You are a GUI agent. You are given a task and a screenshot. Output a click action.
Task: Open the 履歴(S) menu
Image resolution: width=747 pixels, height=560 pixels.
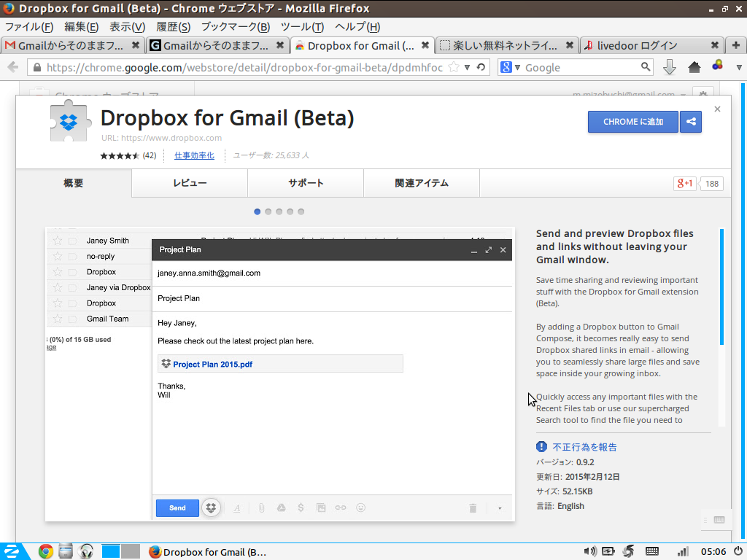point(174,27)
